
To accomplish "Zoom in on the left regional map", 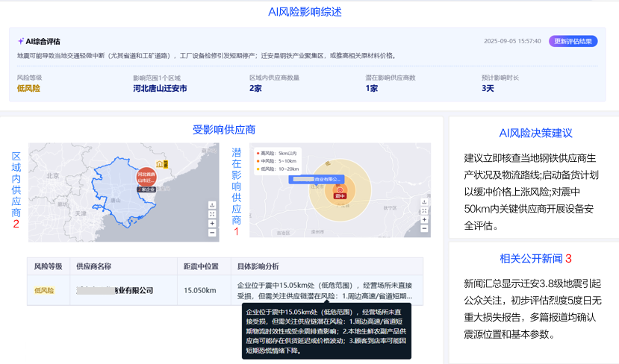I will (x=213, y=223).
